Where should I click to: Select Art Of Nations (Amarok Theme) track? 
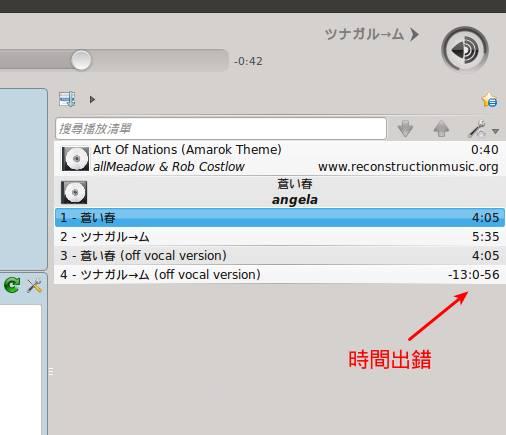coord(280,158)
